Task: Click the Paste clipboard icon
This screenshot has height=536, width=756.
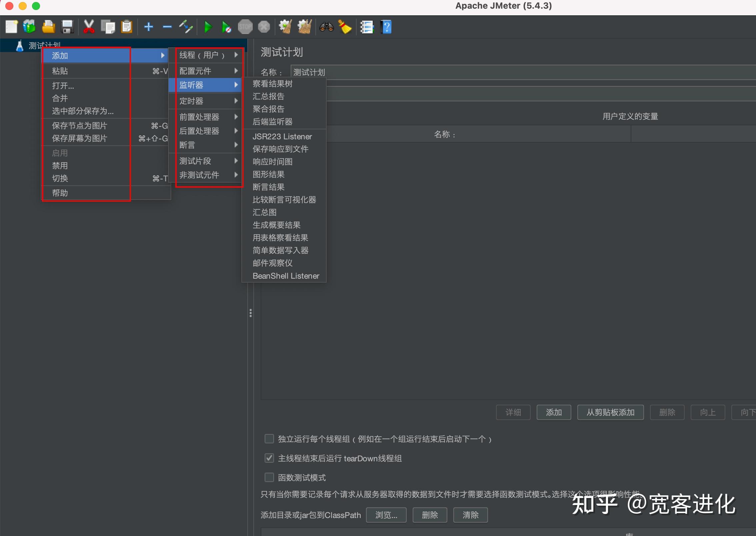Action: tap(127, 27)
